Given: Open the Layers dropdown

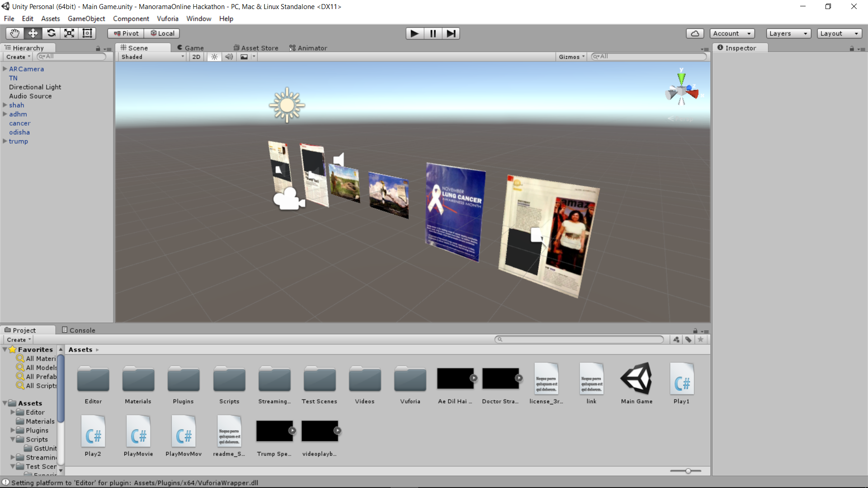Looking at the screenshot, I should [788, 33].
